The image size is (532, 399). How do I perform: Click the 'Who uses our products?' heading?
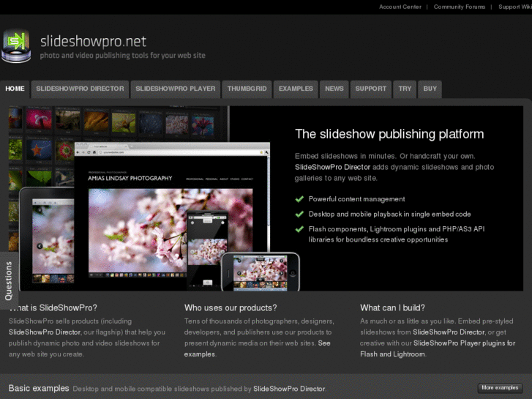231,307
